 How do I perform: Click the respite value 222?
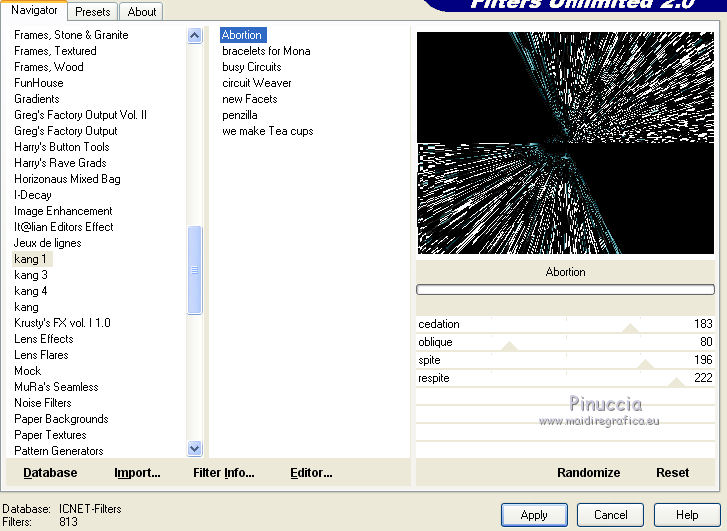tap(703, 378)
